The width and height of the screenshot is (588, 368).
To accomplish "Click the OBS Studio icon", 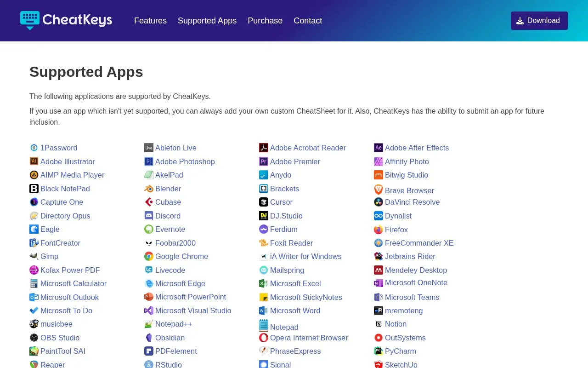I will point(34,338).
